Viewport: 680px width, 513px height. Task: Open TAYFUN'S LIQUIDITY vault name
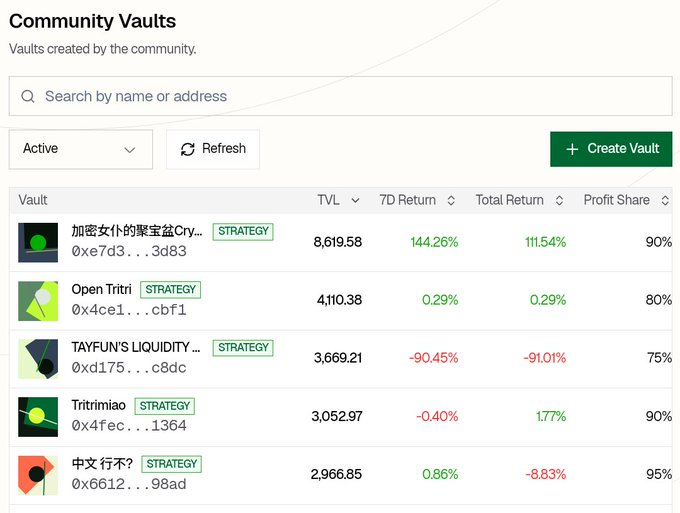point(136,347)
